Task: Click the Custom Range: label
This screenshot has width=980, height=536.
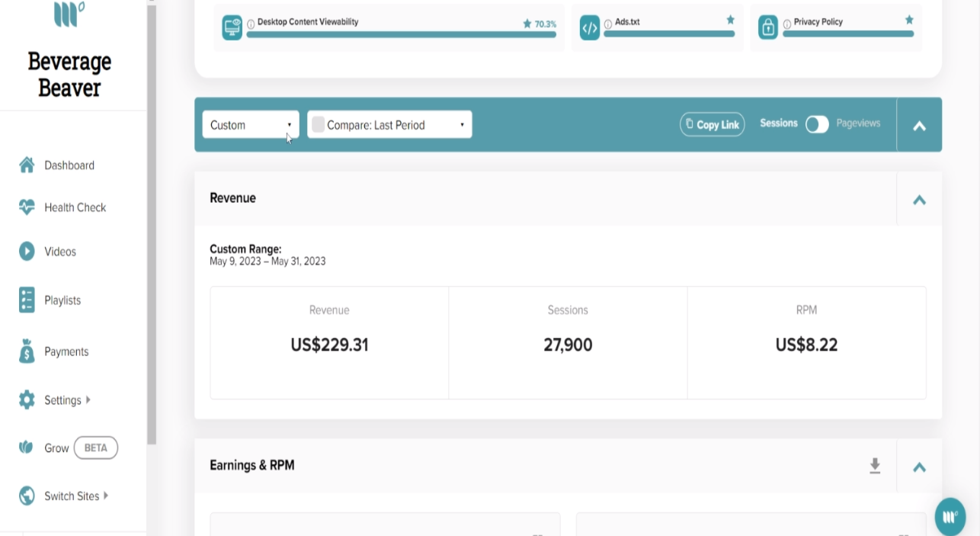Action: pyautogui.click(x=245, y=249)
